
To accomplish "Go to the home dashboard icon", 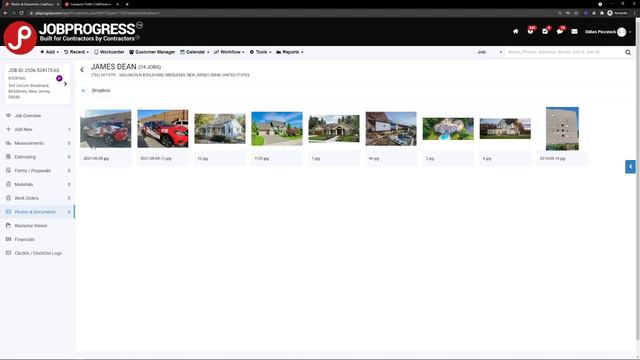I will 516,31.
